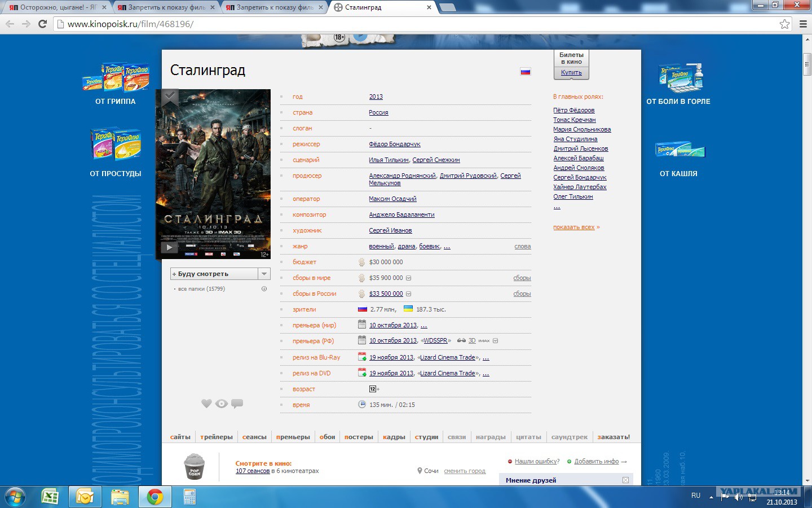Expand world box office $35 900 000 arrow

pos(409,278)
